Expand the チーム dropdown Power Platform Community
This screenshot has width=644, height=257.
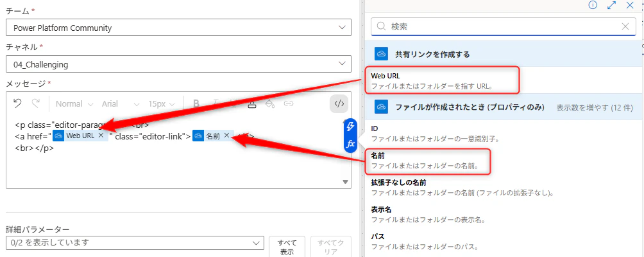pyautogui.click(x=179, y=28)
